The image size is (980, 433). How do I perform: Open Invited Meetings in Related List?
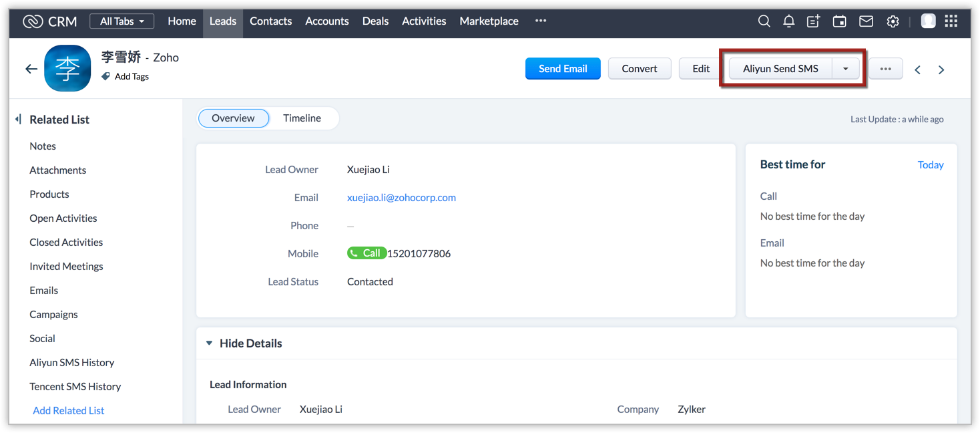click(x=66, y=267)
